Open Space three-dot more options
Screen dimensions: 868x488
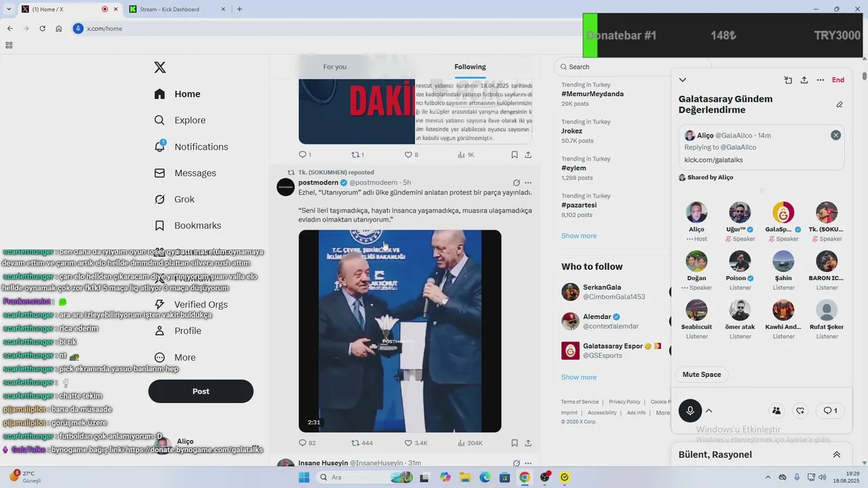(x=821, y=80)
